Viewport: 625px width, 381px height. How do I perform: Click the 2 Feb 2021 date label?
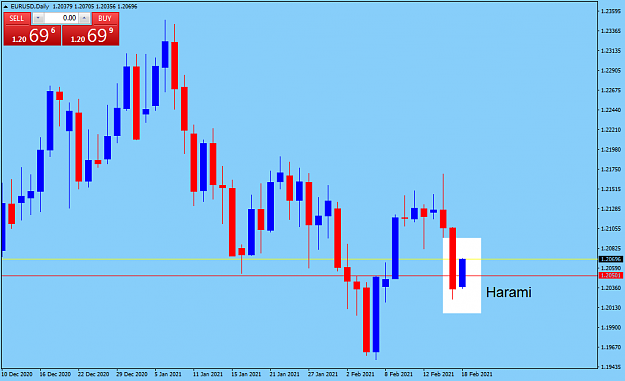point(360,374)
